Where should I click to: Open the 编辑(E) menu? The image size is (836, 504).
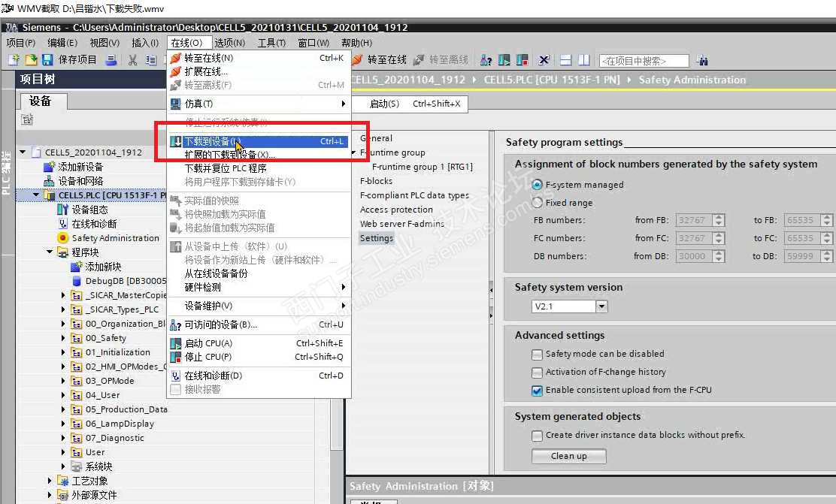point(62,43)
